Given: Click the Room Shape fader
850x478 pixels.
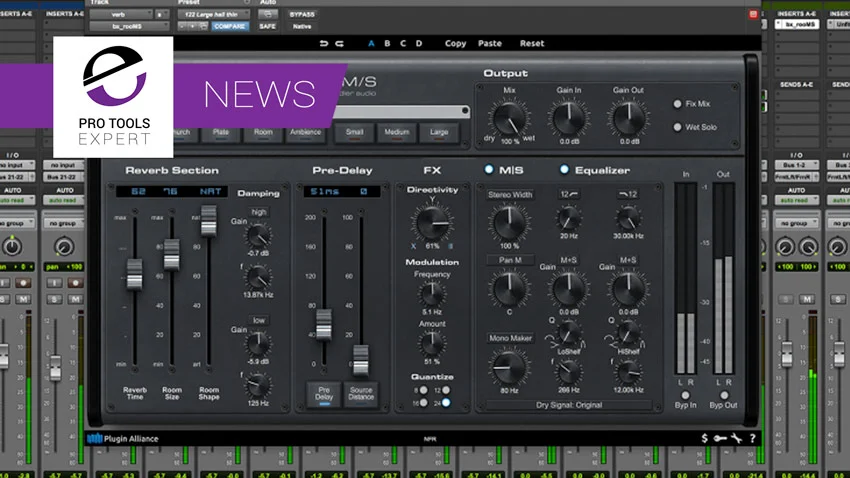Looking at the screenshot, I should 209,221.
